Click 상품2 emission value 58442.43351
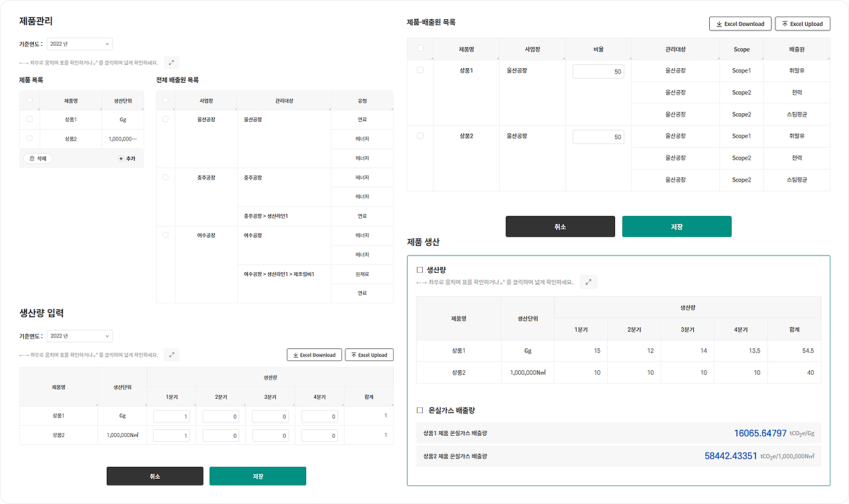Viewport: 849px width, 504px height. coord(730,456)
